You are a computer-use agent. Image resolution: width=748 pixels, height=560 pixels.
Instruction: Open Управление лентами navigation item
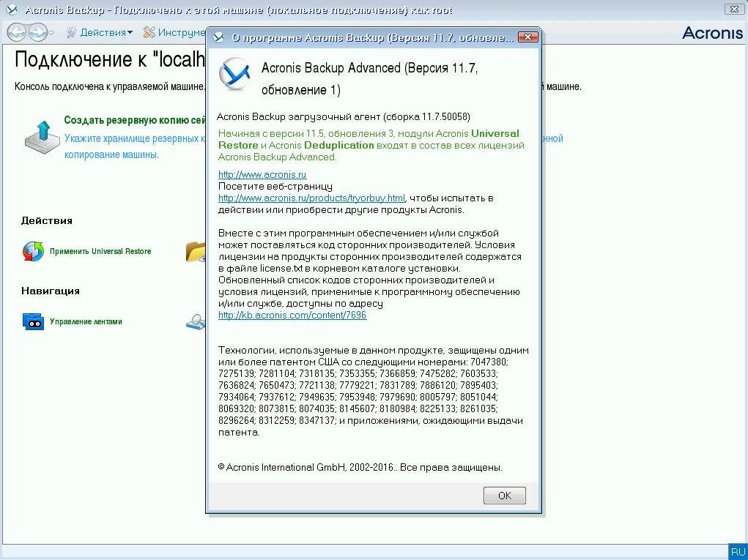pos(86,321)
